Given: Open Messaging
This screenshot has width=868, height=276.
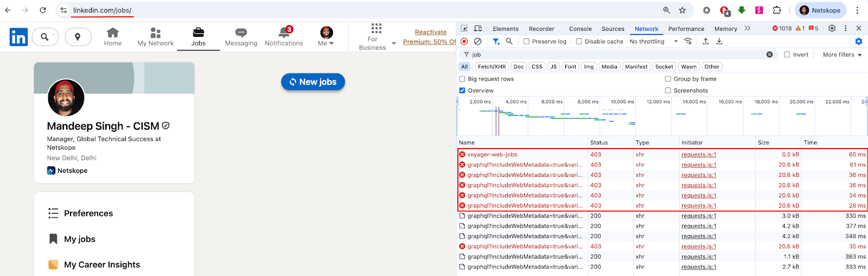Looking at the screenshot, I should 241,37.
